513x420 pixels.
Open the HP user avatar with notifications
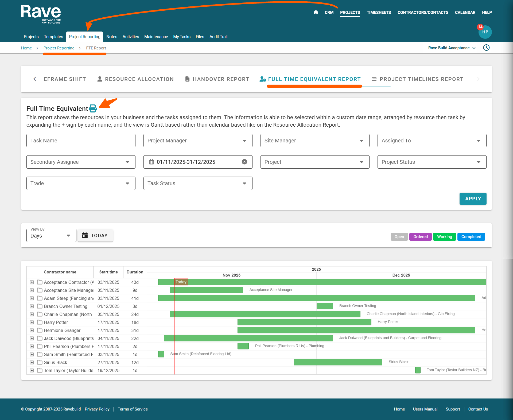(485, 32)
